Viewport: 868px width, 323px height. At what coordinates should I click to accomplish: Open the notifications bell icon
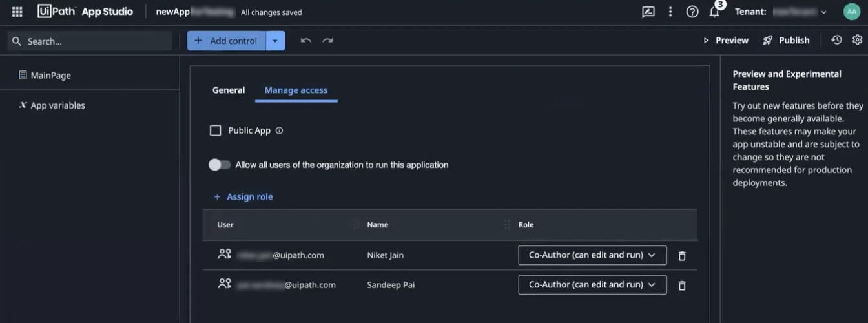(x=714, y=12)
